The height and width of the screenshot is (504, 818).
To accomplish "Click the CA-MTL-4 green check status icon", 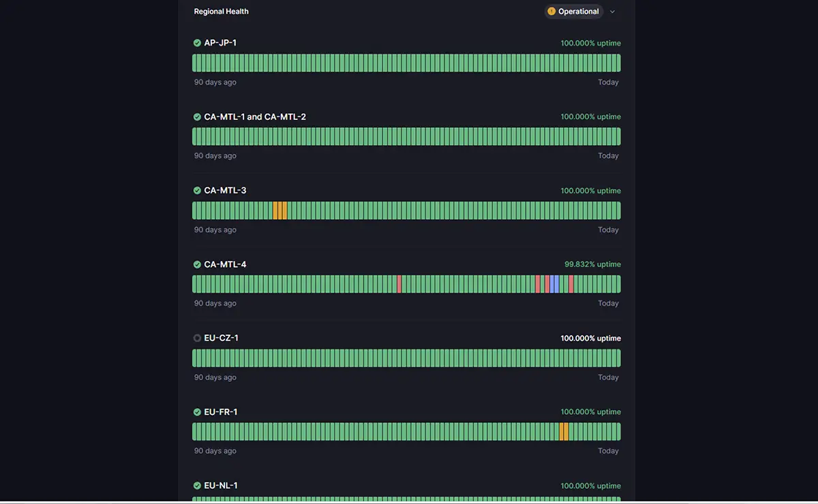I will [x=197, y=264].
